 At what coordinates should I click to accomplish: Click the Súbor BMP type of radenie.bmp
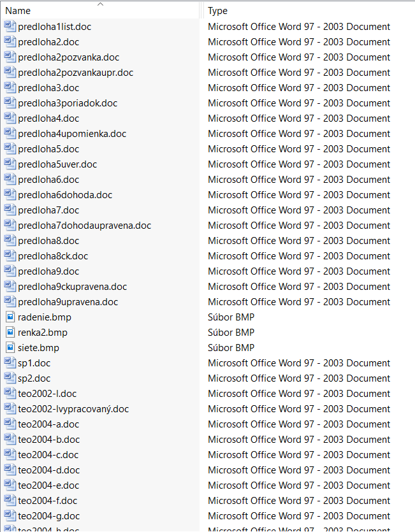231,317
